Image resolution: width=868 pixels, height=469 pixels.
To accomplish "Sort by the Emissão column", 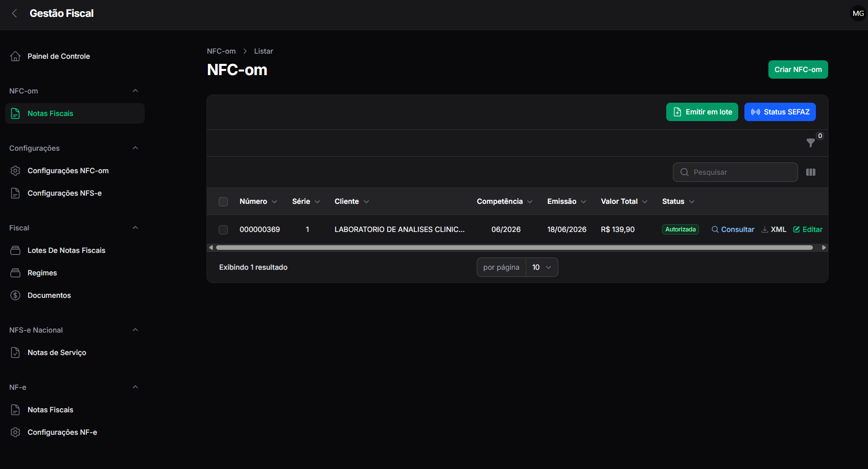I will pyautogui.click(x=567, y=201).
